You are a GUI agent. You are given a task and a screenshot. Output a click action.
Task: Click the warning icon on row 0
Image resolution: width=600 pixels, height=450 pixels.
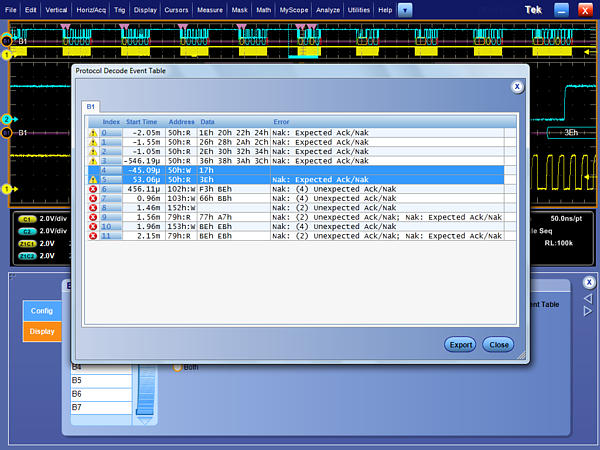(93, 131)
